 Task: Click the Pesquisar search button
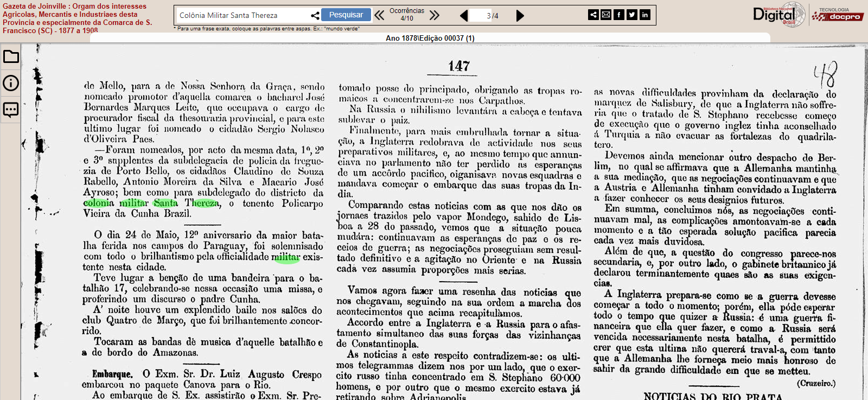346,15
